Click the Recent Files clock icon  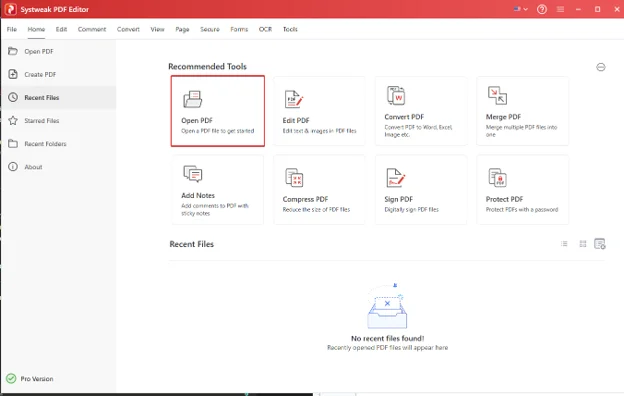[13, 97]
